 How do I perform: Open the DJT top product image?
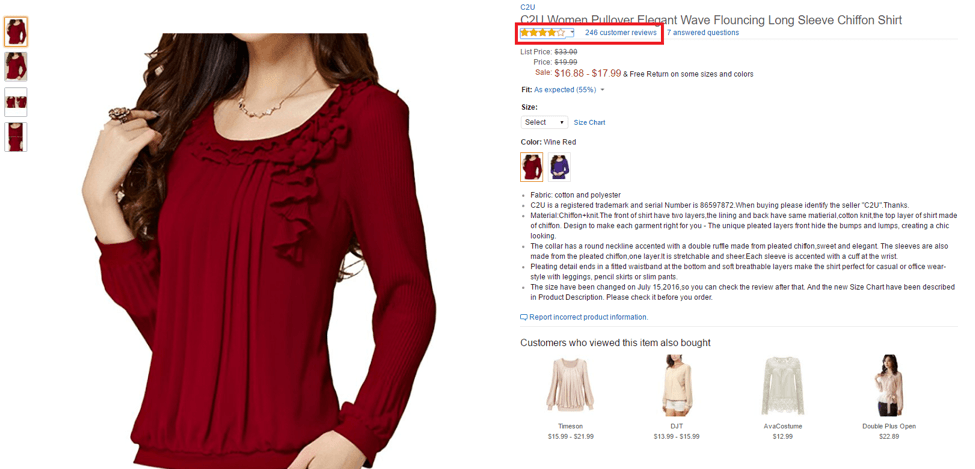click(x=676, y=385)
